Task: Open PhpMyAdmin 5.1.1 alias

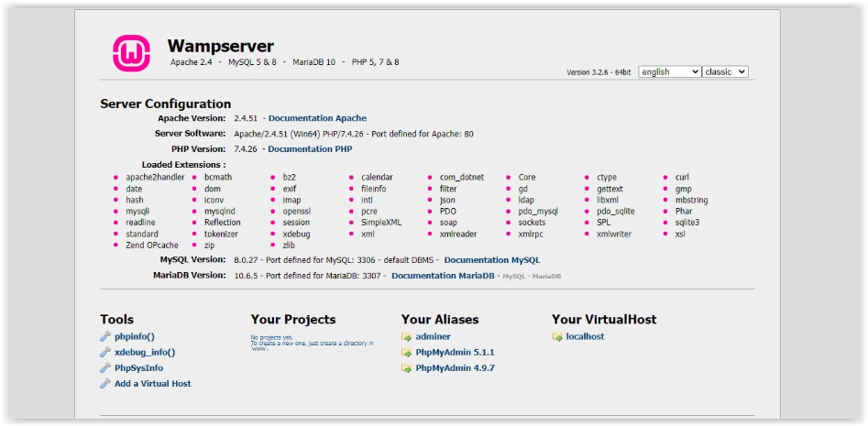Action: coord(455,353)
